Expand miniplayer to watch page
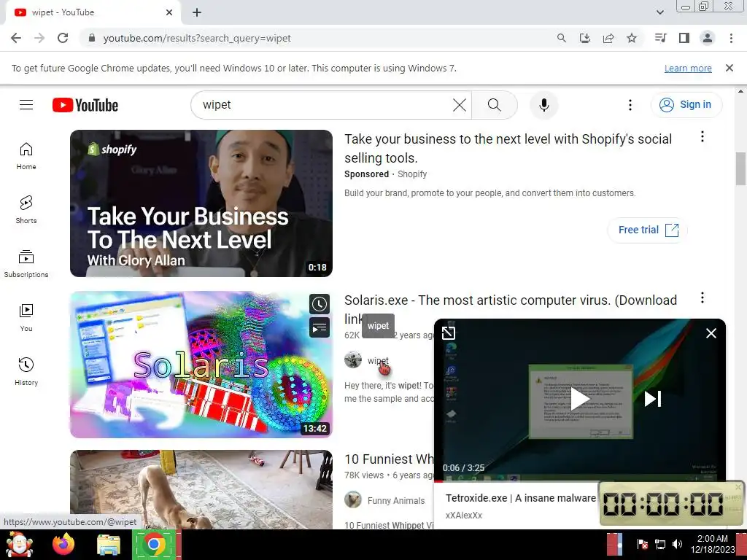The image size is (747, 560). click(449, 332)
